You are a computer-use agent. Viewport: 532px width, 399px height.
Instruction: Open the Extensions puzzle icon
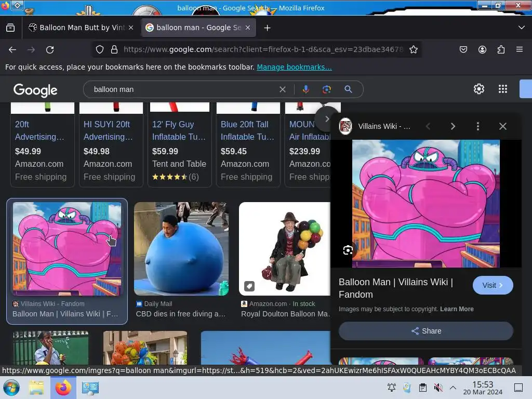(x=501, y=49)
